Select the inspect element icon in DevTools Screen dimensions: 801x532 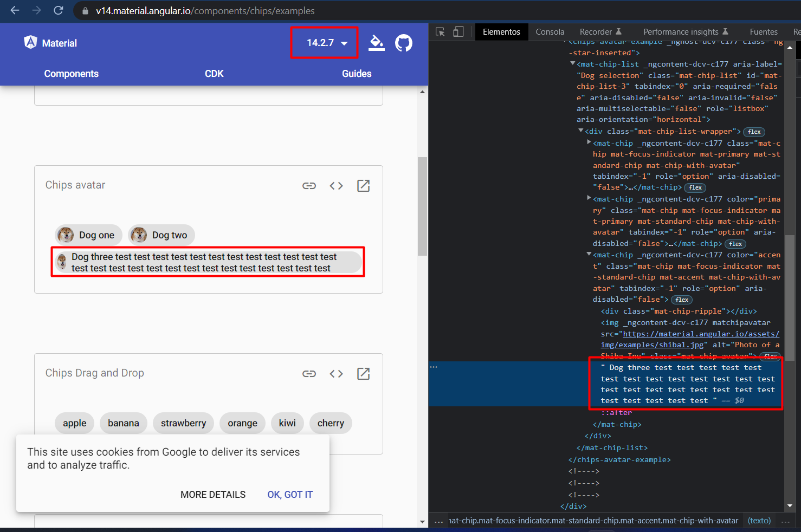tap(440, 32)
